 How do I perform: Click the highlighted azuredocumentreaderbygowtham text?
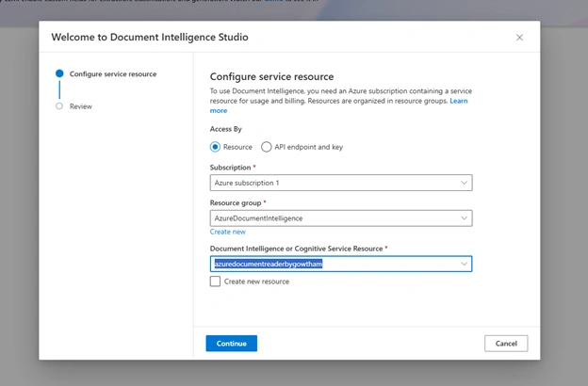click(269, 264)
